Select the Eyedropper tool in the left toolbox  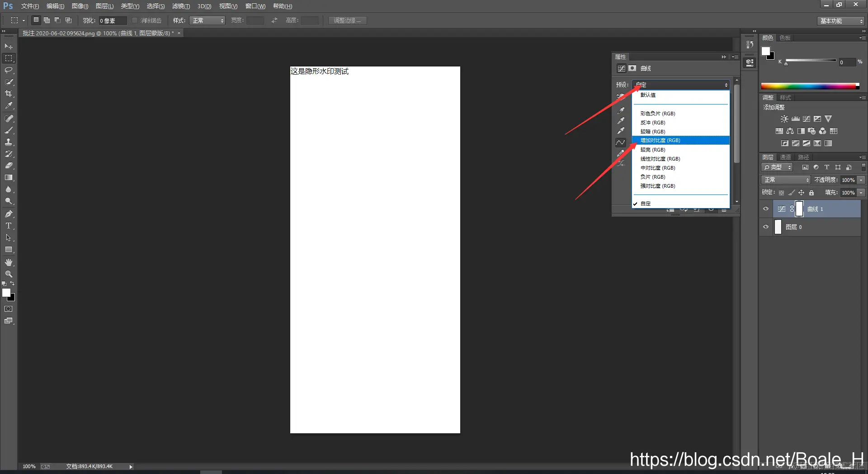pyautogui.click(x=9, y=105)
